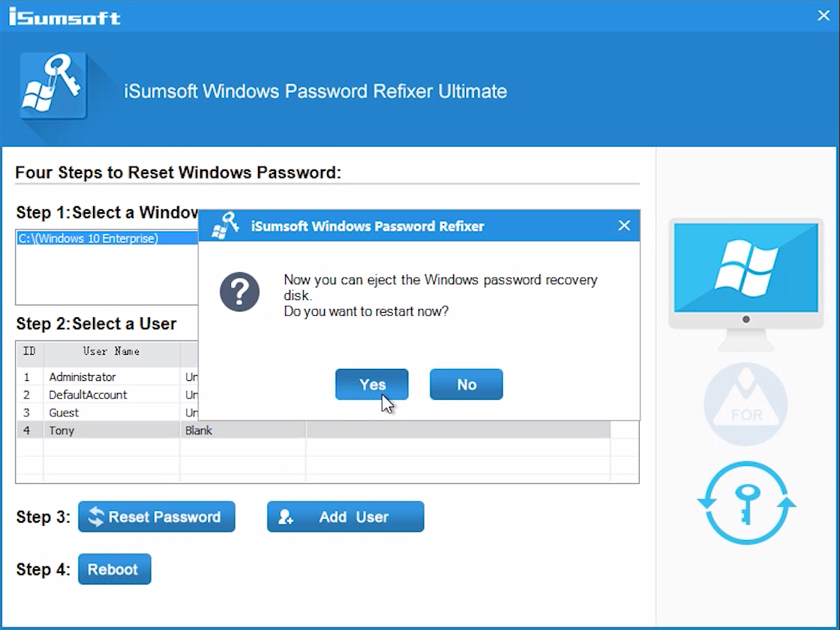Click the Add User person icon
840x630 pixels.
286,517
